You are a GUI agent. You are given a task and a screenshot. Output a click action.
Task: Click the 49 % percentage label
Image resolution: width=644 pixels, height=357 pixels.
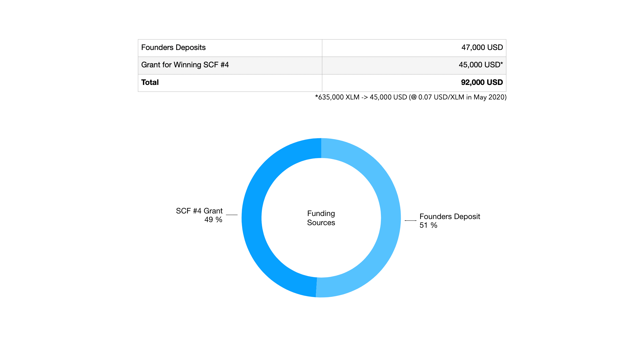[x=213, y=220]
